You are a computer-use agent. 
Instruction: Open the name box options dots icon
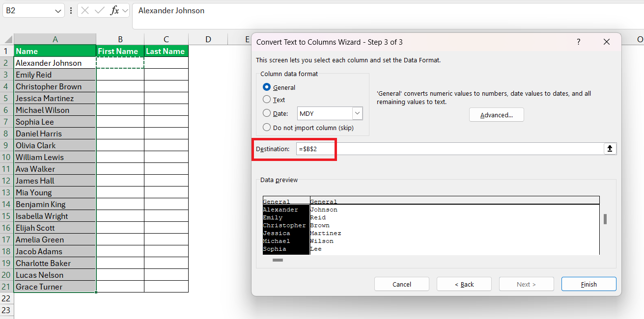(71, 10)
